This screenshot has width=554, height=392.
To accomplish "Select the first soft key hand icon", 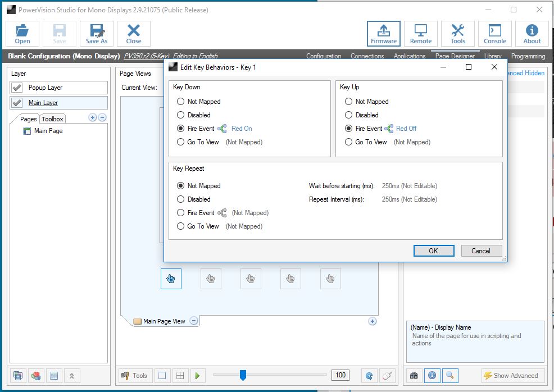I will 171,279.
